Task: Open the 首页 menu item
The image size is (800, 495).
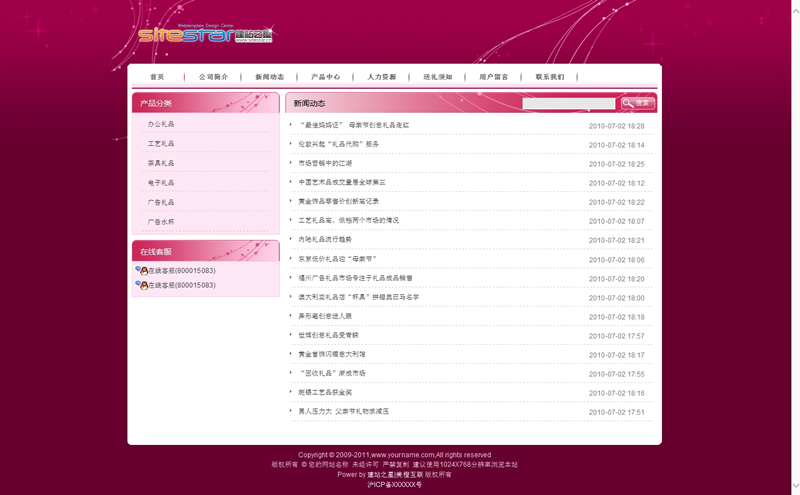Action: pyautogui.click(x=157, y=77)
